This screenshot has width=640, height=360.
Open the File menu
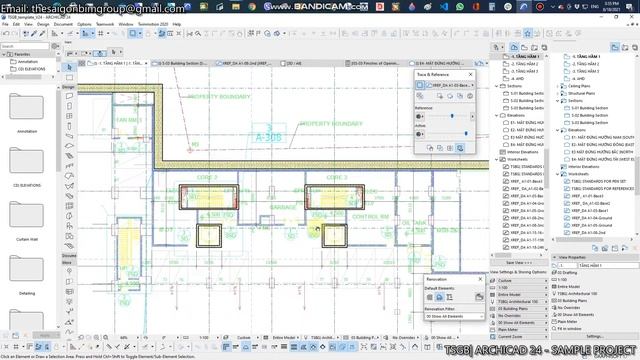pyautogui.click(x=5, y=24)
